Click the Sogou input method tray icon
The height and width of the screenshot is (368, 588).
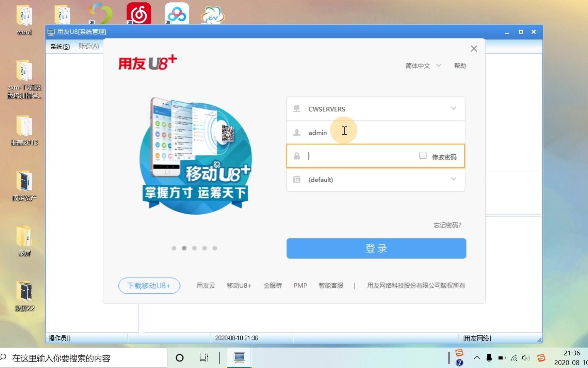click(541, 358)
